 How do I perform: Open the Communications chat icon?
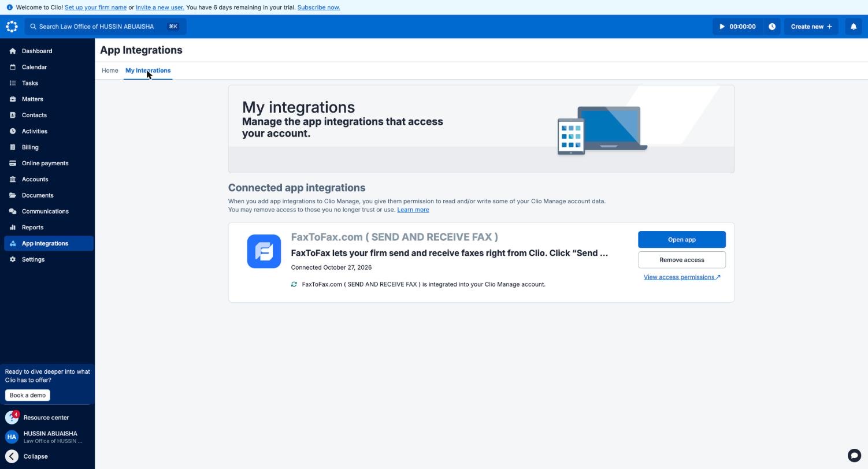click(13, 211)
